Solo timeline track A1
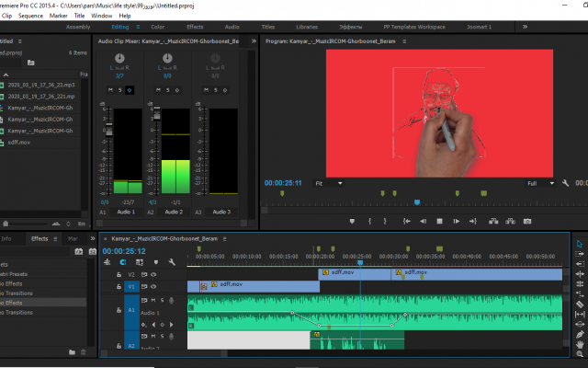The height and width of the screenshot is (368, 588). coord(162,300)
